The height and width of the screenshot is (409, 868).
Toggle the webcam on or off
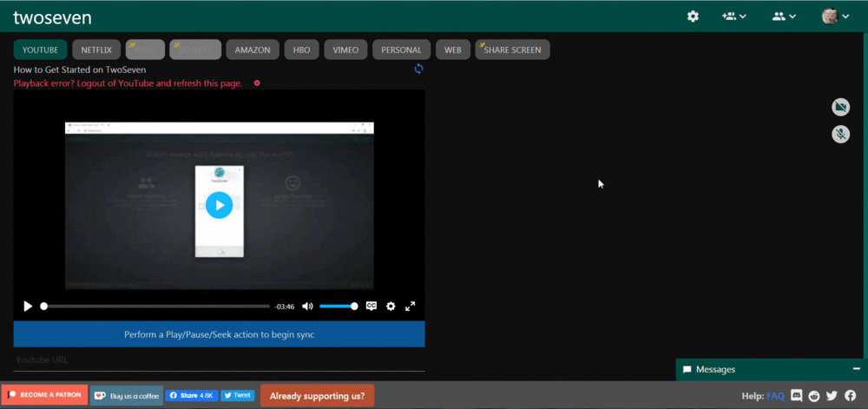click(x=839, y=107)
